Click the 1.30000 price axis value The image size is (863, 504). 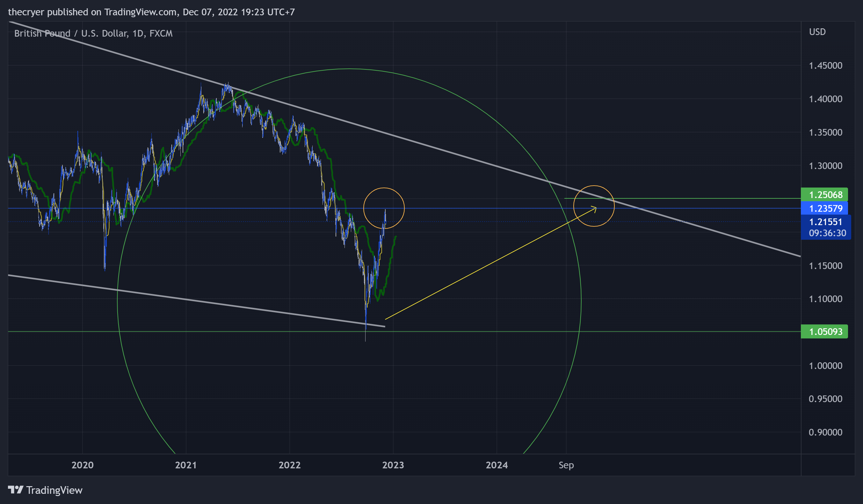point(825,166)
